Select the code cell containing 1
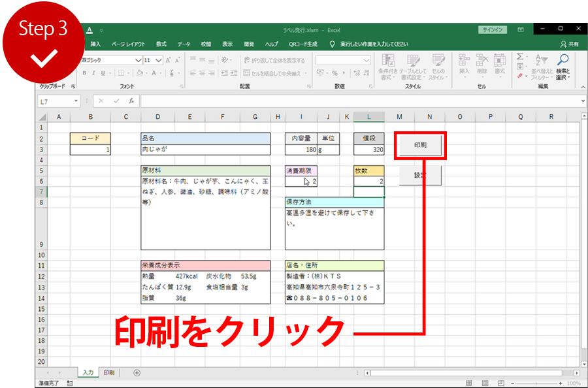This screenshot has width=588, height=388. 90,150
